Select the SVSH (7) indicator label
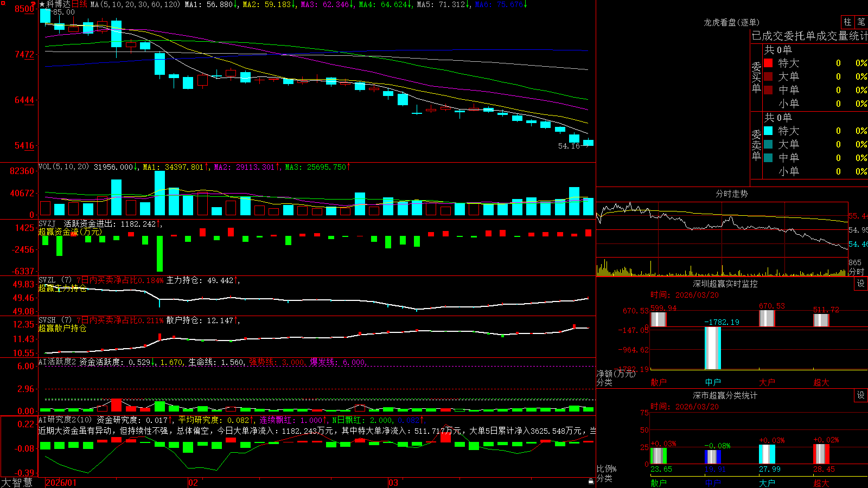The image size is (868, 488). click(55, 320)
